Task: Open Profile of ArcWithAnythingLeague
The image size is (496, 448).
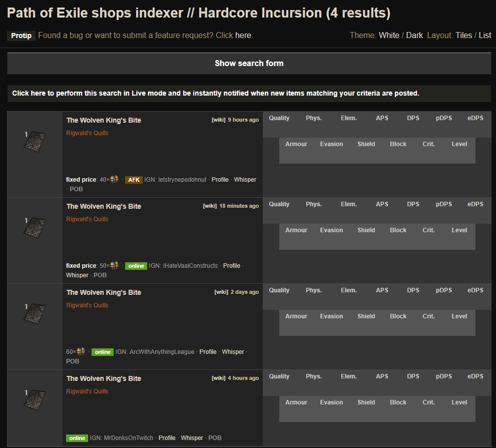Action: coord(208,351)
